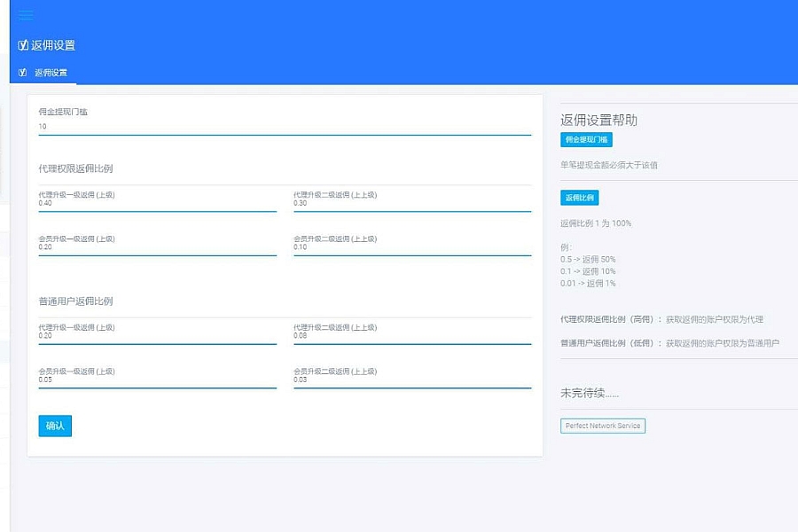Click the 佣金提现门槛 badge in help panel

[x=586, y=140]
